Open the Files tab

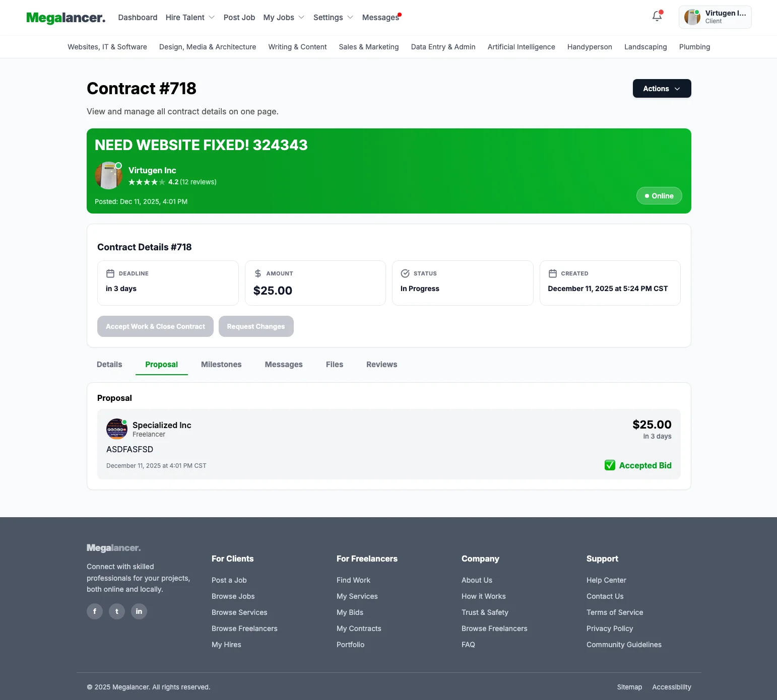pyautogui.click(x=335, y=365)
